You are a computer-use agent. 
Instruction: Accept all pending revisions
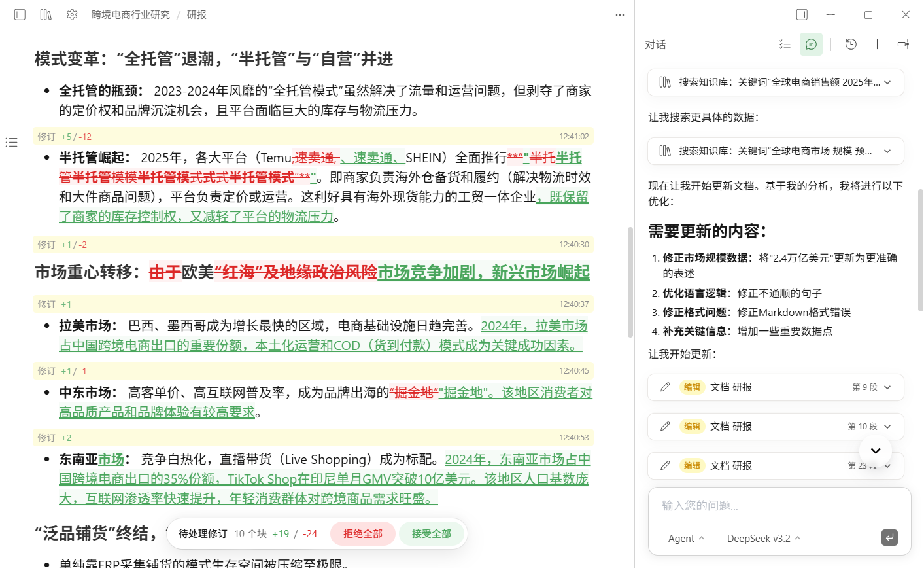432,533
